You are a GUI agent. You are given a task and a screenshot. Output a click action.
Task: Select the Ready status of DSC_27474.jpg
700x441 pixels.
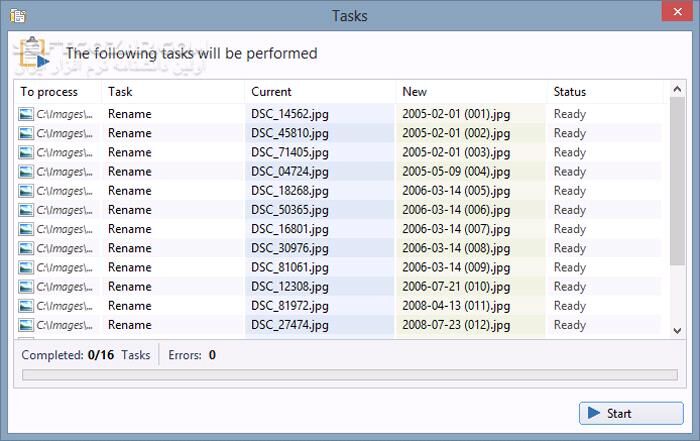click(570, 325)
